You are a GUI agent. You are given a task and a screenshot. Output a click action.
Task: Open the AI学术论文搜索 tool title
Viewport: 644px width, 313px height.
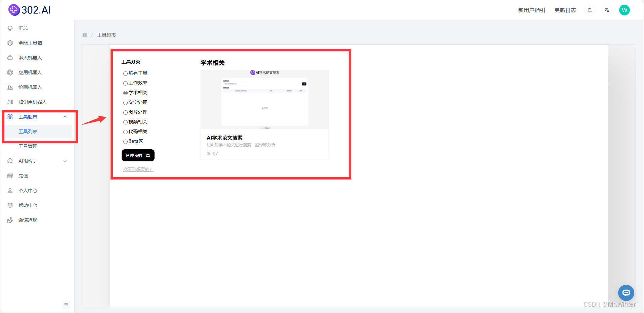tap(224, 138)
